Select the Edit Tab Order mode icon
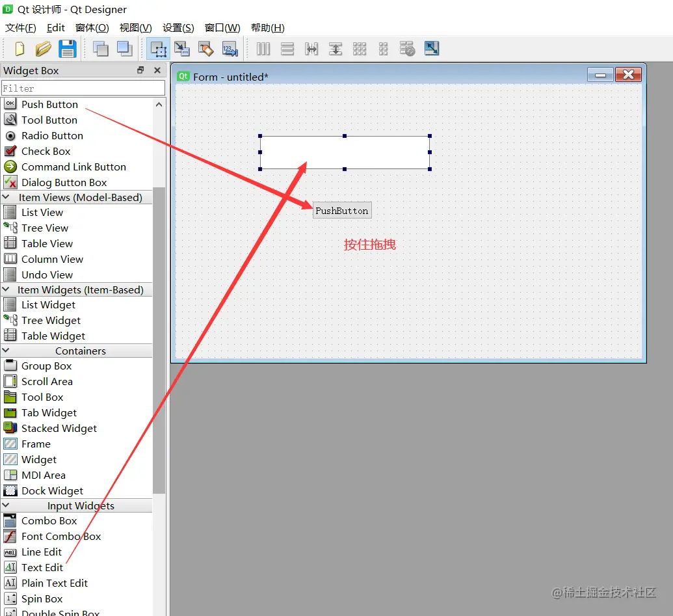 coord(230,49)
